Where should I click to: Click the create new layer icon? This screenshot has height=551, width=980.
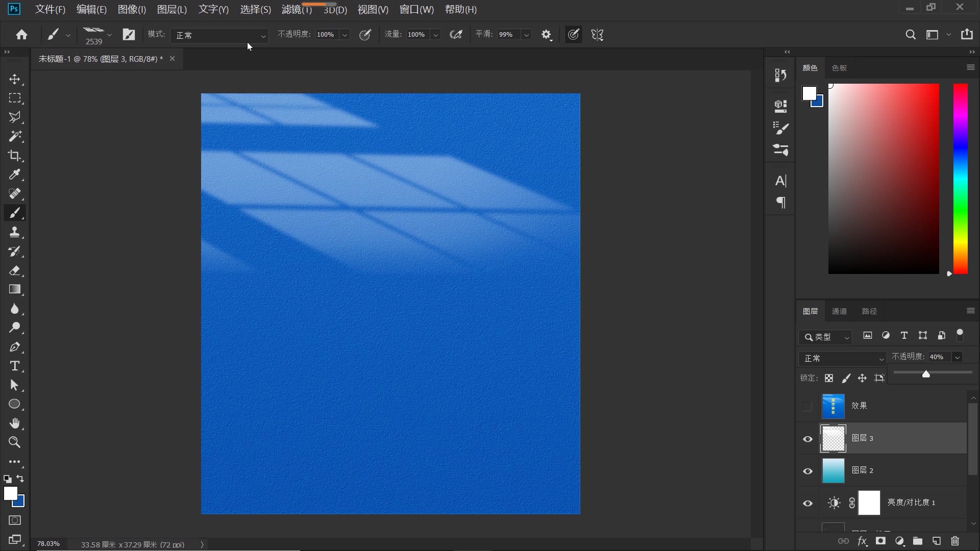pos(936,541)
